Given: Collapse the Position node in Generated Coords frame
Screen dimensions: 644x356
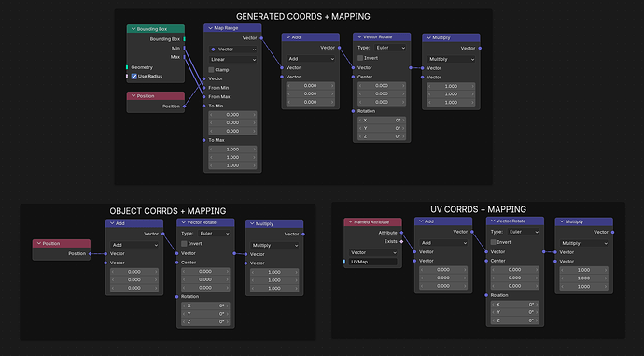Looking at the screenshot, I should pyautogui.click(x=133, y=96).
